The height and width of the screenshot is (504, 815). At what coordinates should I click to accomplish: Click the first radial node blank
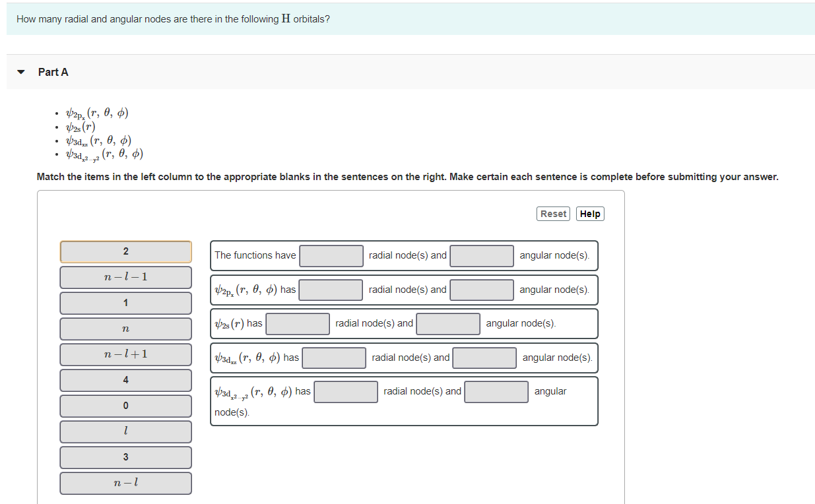point(331,255)
